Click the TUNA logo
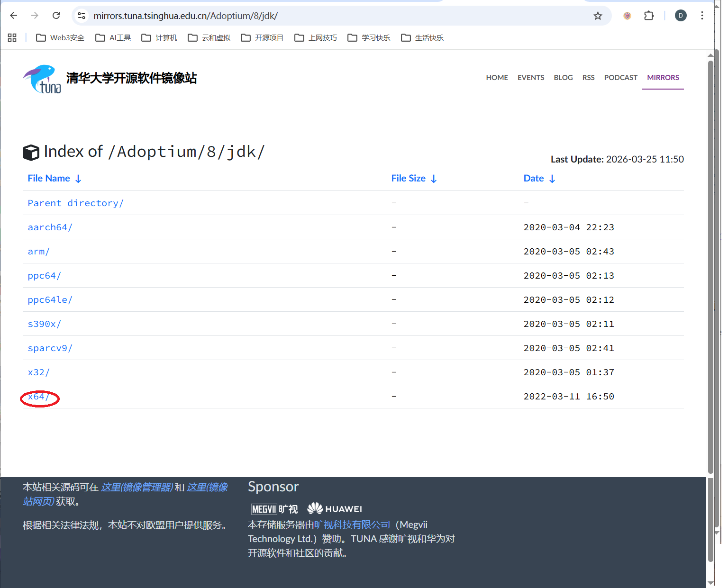Viewport: 728px width, 588px height. [42, 79]
